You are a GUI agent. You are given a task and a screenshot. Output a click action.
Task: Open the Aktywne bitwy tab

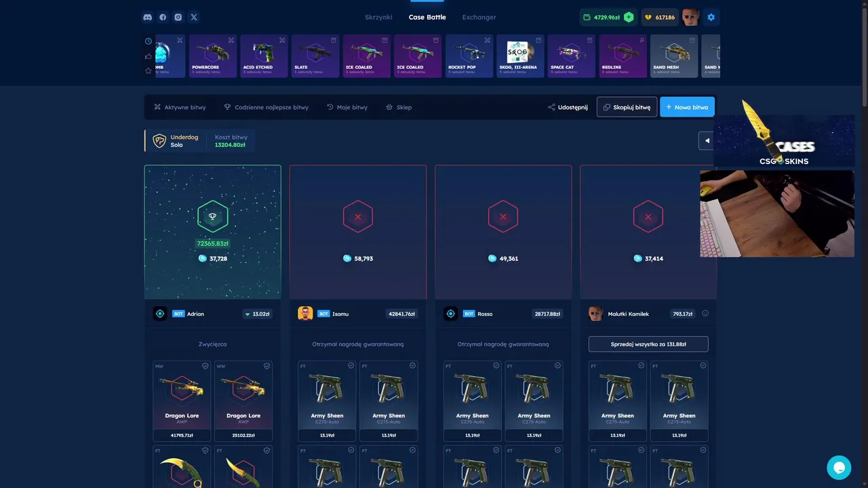tap(180, 107)
